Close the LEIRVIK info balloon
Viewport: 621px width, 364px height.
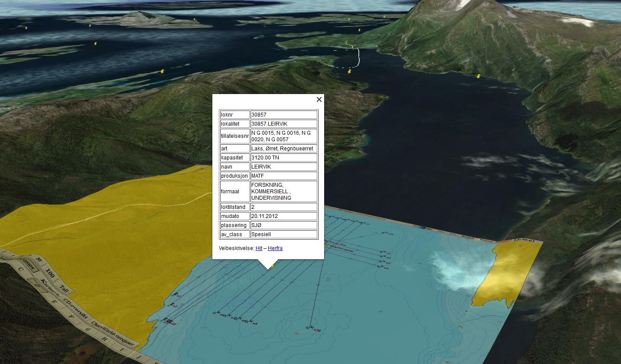coord(319,100)
